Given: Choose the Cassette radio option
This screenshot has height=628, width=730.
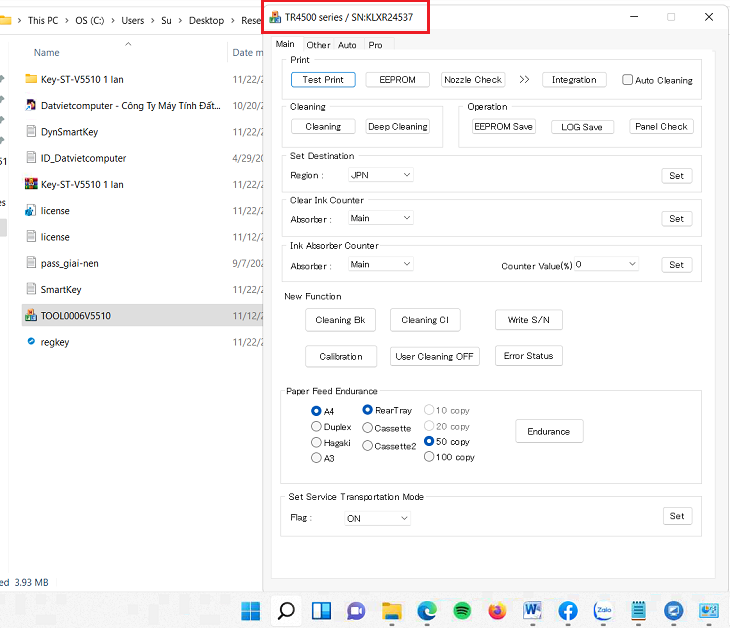Looking at the screenshot, I should tap(367, 427).
